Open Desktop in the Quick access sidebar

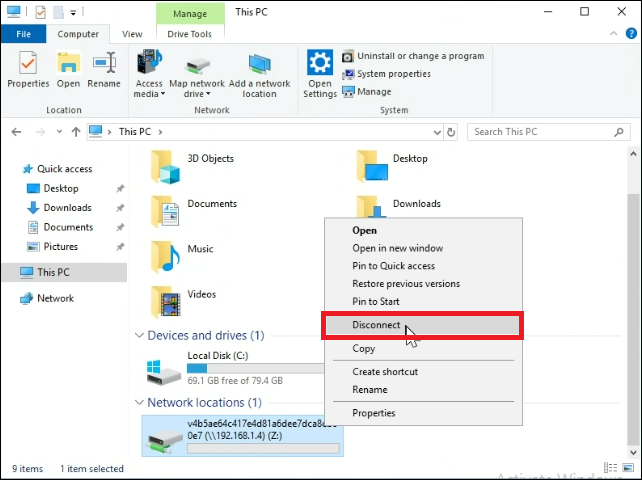pos(52,188)
